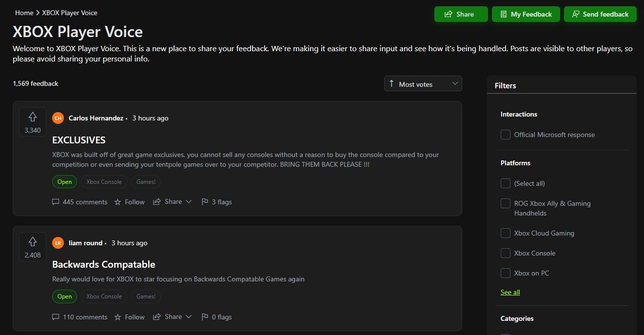Open the Most votes sort dropdown

(423, 84)
